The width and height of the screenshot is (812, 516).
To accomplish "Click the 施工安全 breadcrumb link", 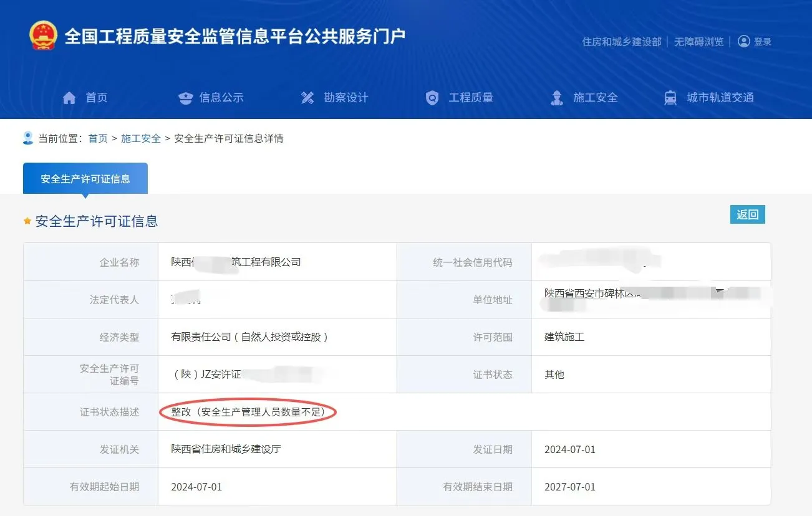I will tap(141, 138).
